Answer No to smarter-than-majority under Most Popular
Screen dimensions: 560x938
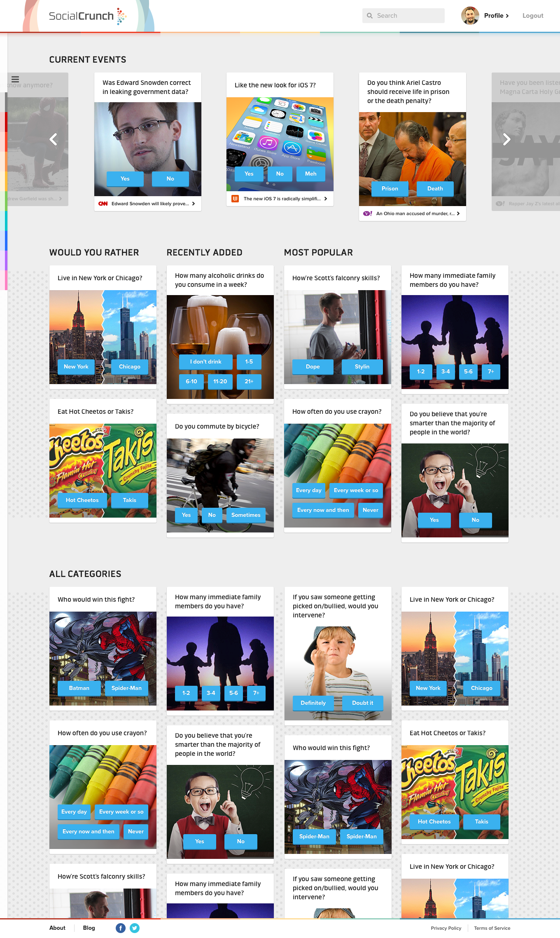pyautogui.click(x=476, y=520)
